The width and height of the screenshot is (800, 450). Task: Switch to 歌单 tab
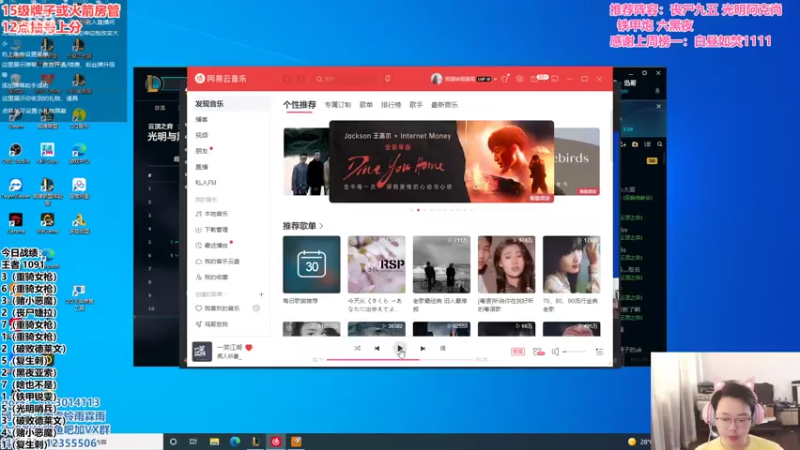[366, 105]
